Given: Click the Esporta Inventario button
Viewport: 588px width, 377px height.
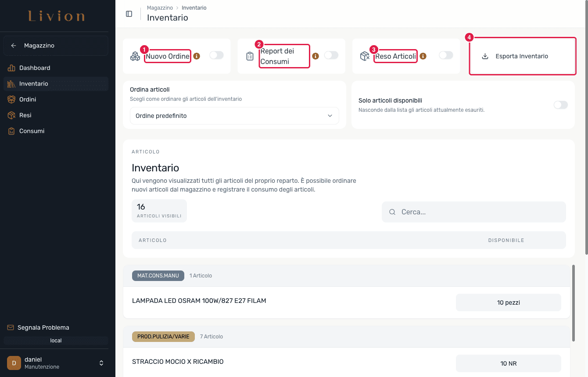Looking at the screenshot, I should pyautogui.click(x=522, y=56).
